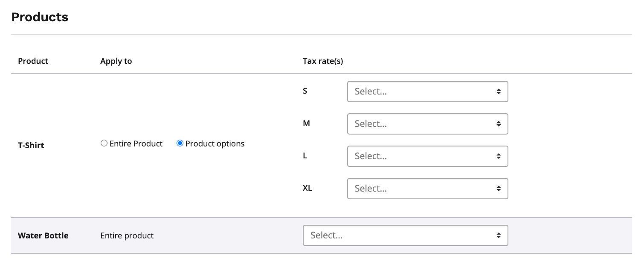644x258 pixels.
Task: Click the XL size option label
Action: 307,188
